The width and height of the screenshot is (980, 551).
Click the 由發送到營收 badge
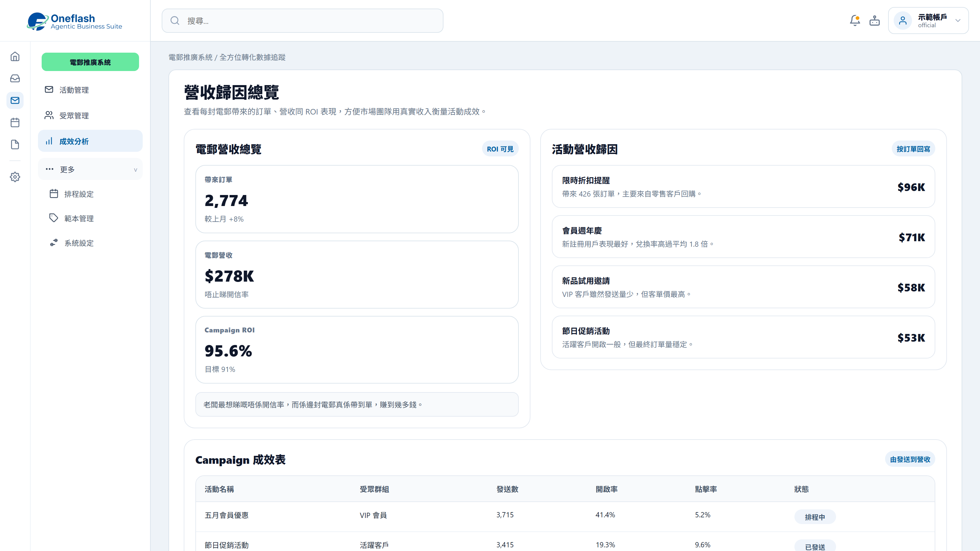tap(910, 459)
